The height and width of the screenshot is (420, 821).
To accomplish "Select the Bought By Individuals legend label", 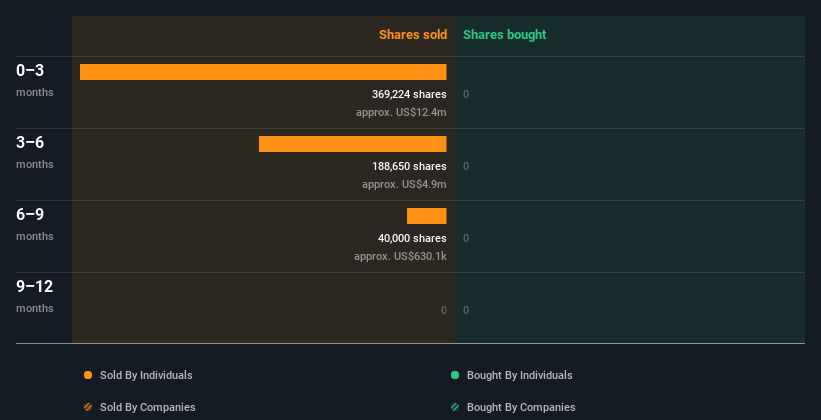I will click(519, 375).
